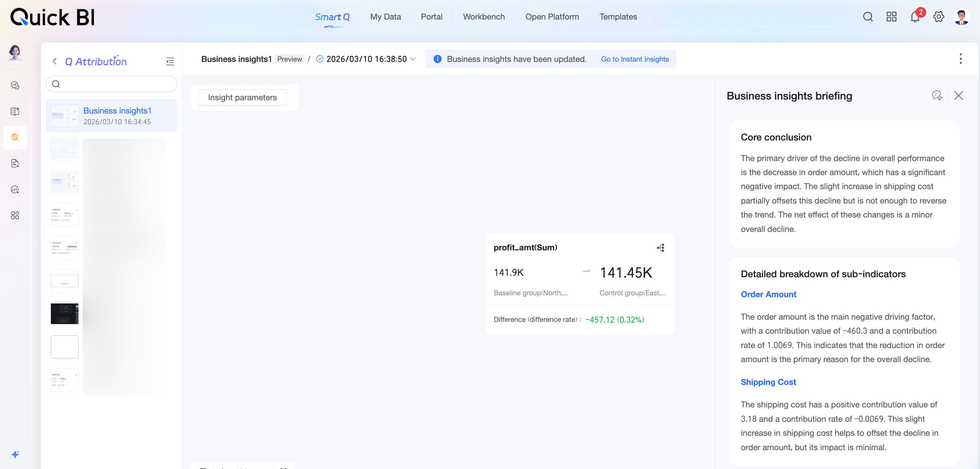Go back with the arrow beside Q Attribution

pos(55,61)
